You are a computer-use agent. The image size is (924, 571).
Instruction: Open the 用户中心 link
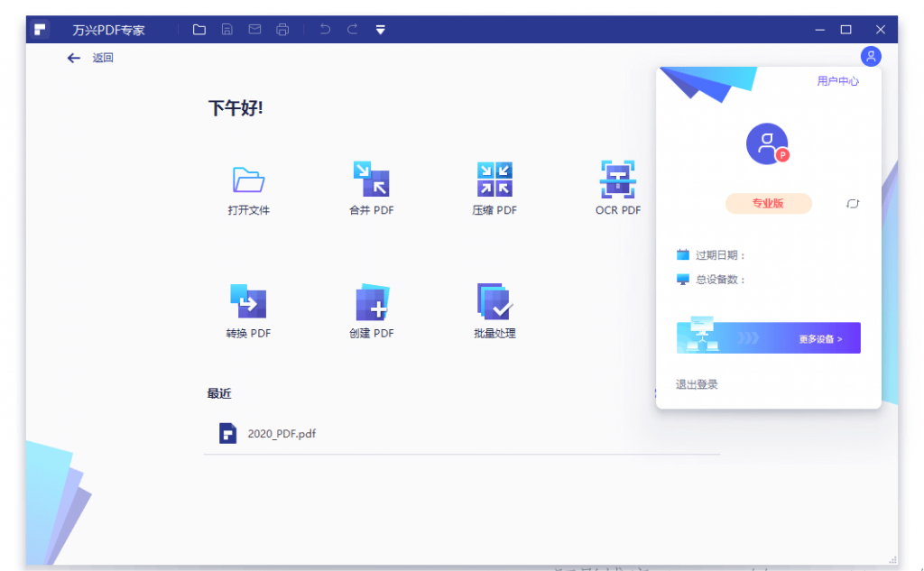pos(837,81)
